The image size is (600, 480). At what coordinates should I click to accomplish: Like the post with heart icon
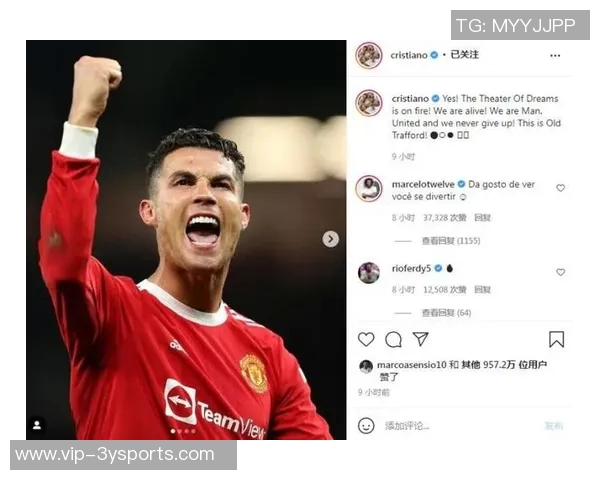pos(366,339)
